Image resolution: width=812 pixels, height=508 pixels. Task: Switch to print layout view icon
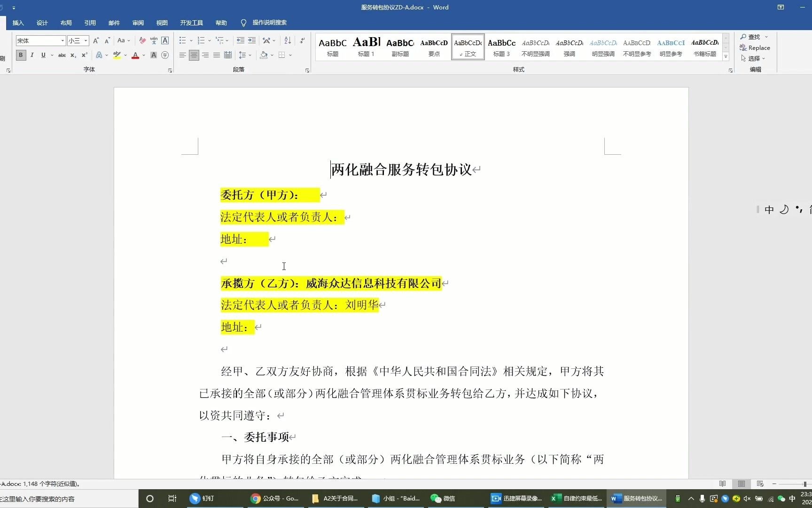[x=742, y=484]
